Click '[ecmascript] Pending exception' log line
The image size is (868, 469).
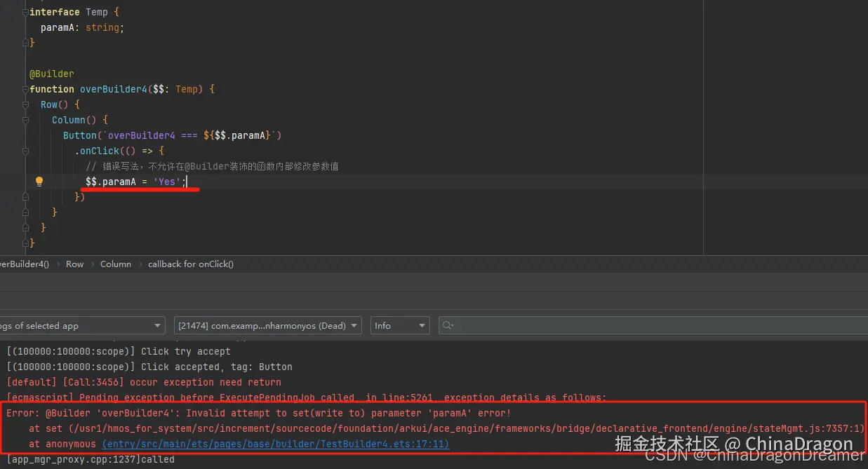(x=307, y=397)
